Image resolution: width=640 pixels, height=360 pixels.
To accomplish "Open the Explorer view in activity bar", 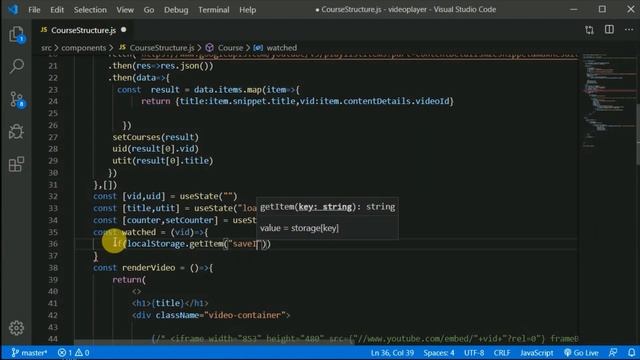I will (16, 34).
